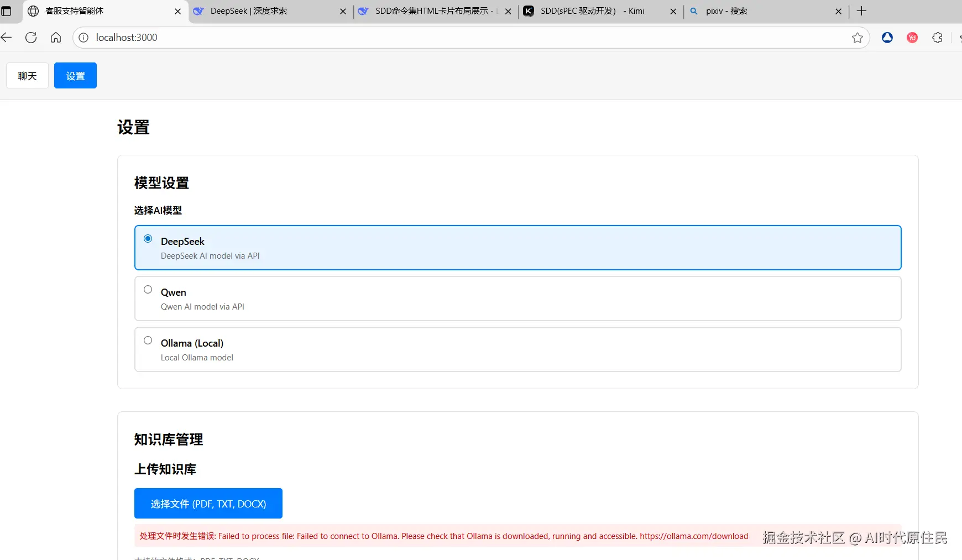Viewport: 962px width, 560px height.
Task: Reload the localhost page
Action: (31, 38)
